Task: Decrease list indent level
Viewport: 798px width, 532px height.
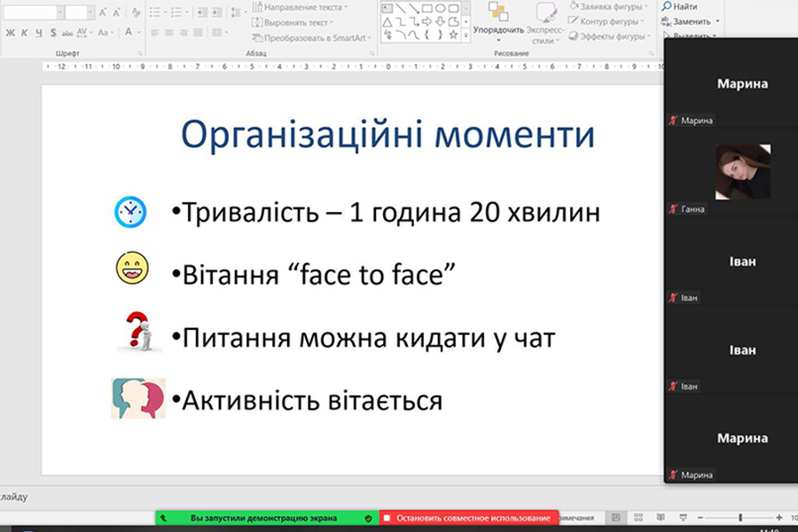Action: click(201, 12)
